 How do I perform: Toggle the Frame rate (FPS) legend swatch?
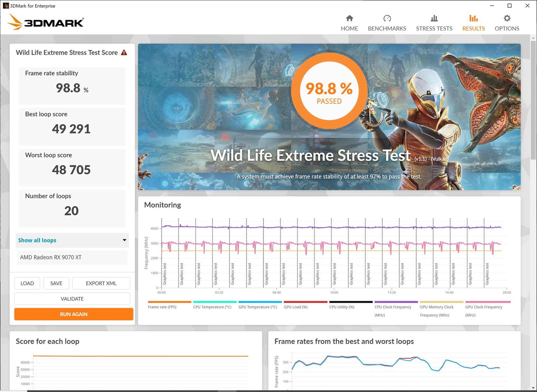pyautogui.click(x=170, y=302)
